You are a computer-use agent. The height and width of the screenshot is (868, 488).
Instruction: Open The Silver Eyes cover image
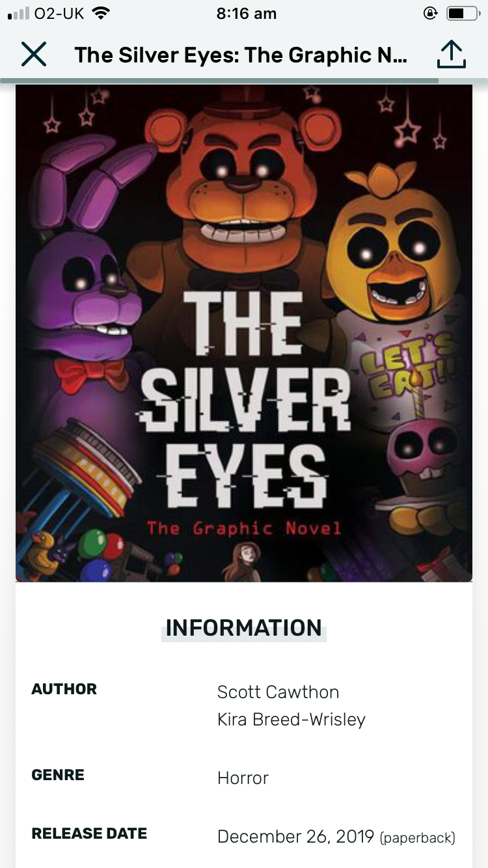pos(244,333)
